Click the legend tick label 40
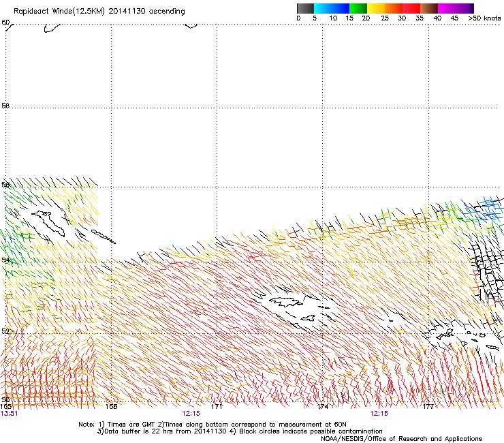 coord(437,18)
